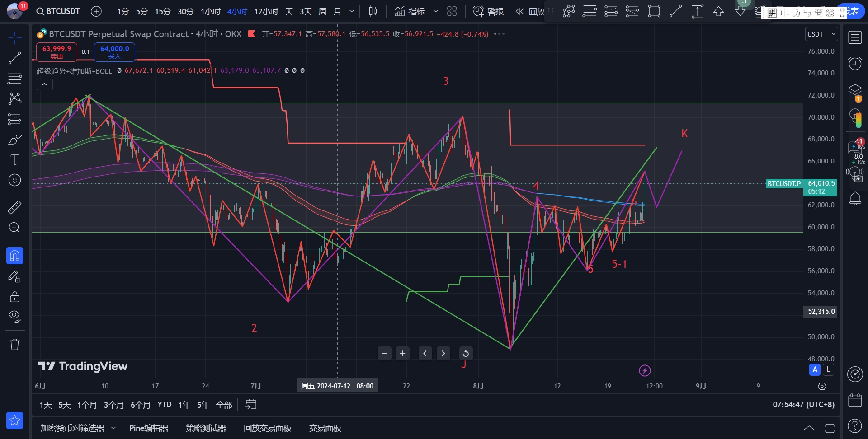Image resolution: width=868 pixels, height=439 pixels.
Task: Open watchlist panel icon
Action: pos(854,38)
